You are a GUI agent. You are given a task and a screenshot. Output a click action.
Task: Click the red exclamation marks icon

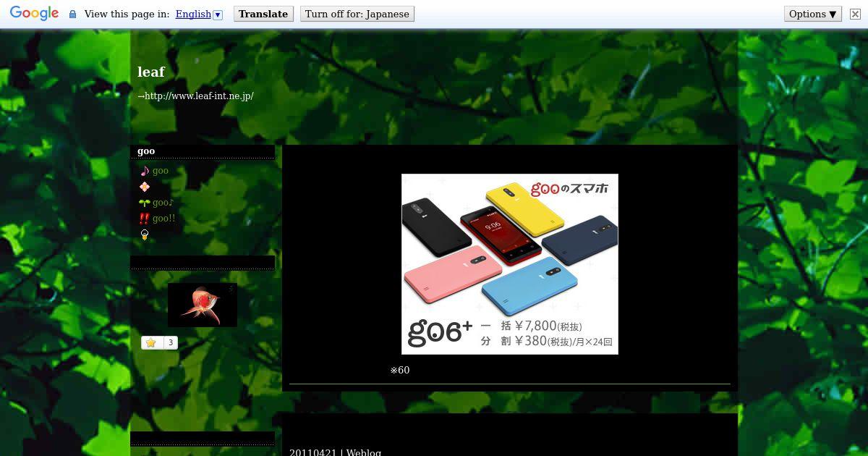click(x=144, y=219)
